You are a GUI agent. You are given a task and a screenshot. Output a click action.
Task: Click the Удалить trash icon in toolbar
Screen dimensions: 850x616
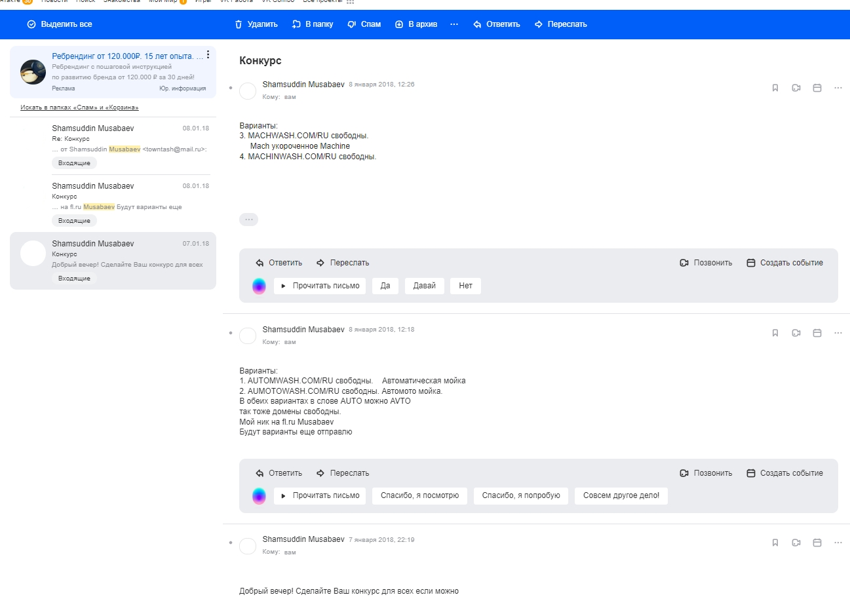tap(239, 24)
